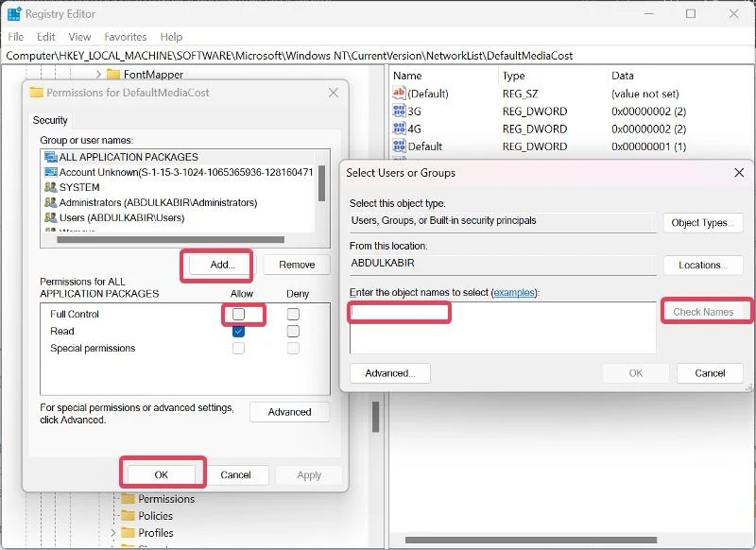Enable Allow checkbox for Full Control
This screenshot has width=756, height=550.
tap(239, 314)
